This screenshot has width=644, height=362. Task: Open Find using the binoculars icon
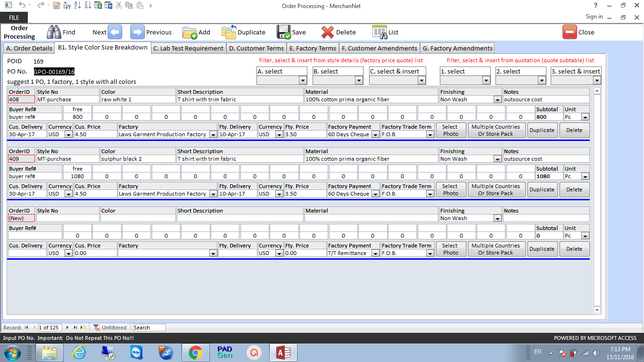(53, 32)
